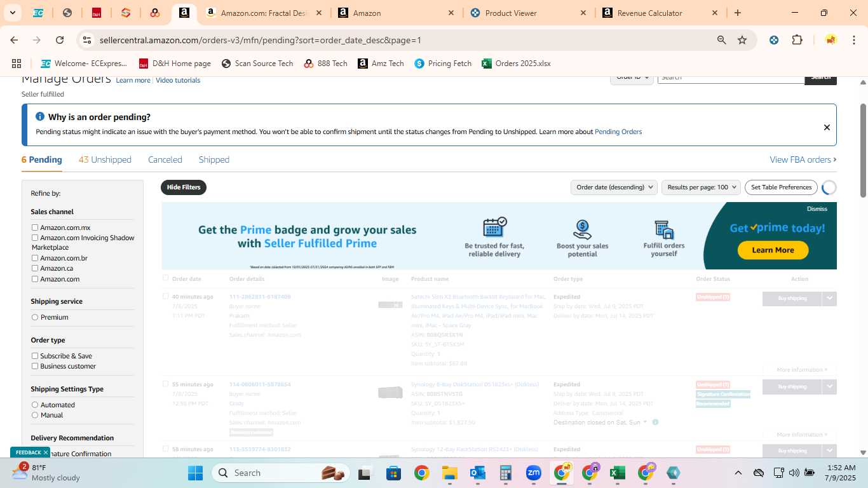Check Amazon.com.br sales channel

tap(35, 258)
